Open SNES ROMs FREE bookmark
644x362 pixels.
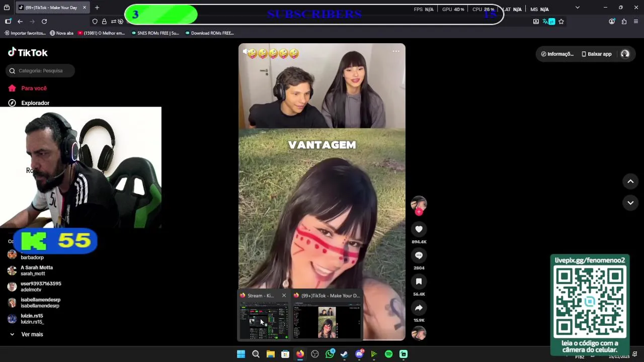coord(155,33)
